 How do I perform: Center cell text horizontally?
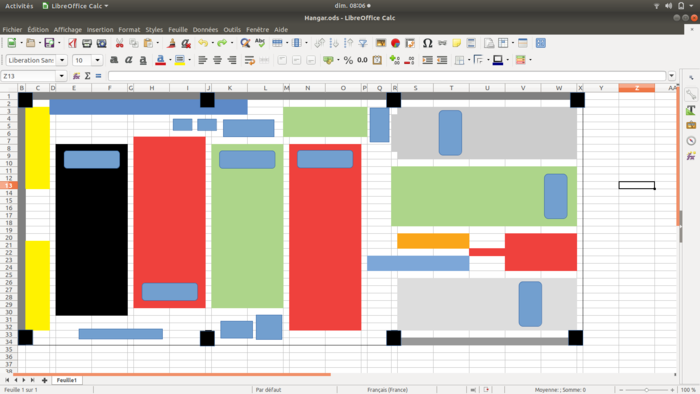(x=217, y=60)
